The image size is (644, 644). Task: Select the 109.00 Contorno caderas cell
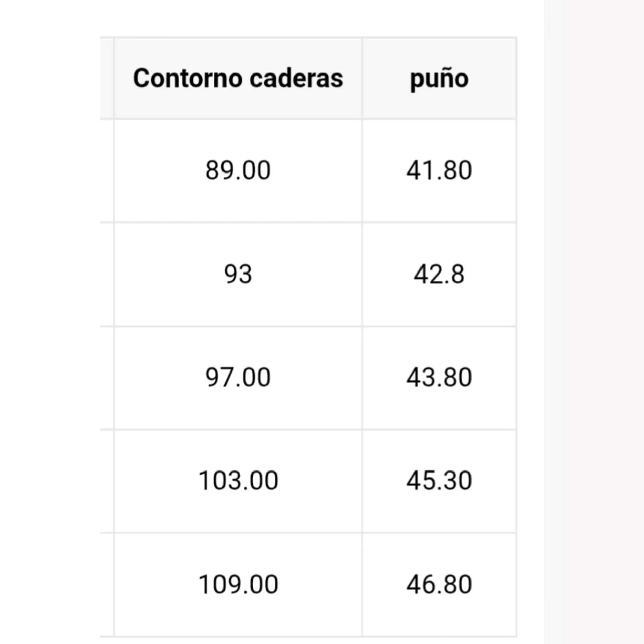pyautogui.click(x=238, y=584)
